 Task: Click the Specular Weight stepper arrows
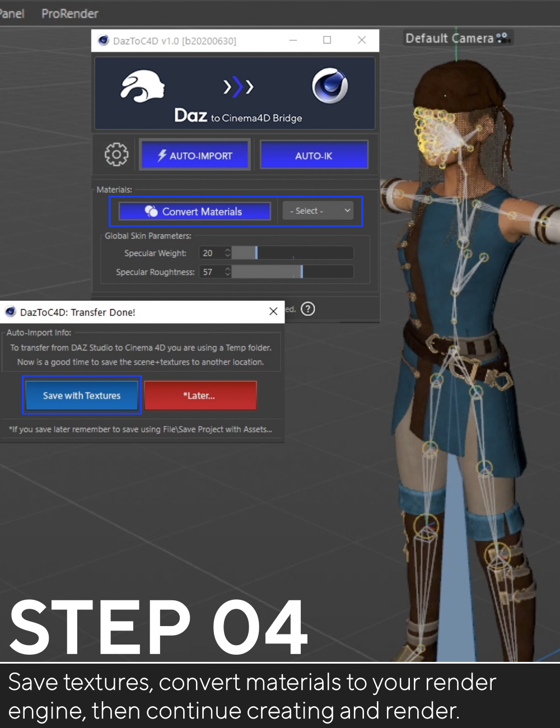click(x=227, y=253)
